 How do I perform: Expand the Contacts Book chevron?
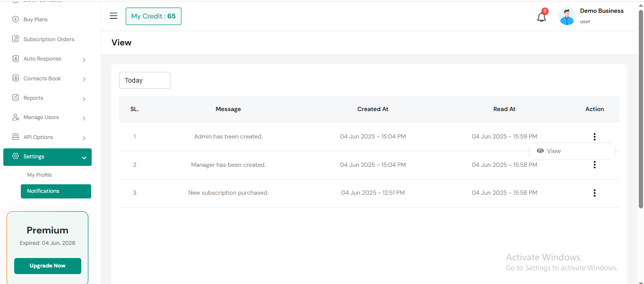84,79
